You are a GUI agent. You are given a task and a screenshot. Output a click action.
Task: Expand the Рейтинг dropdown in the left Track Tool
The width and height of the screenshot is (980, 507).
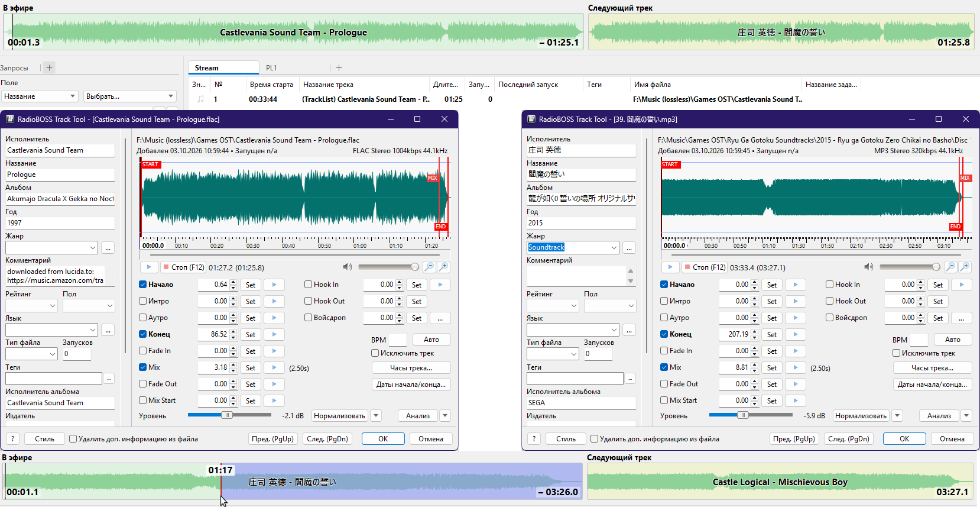[x=53, y=306]
